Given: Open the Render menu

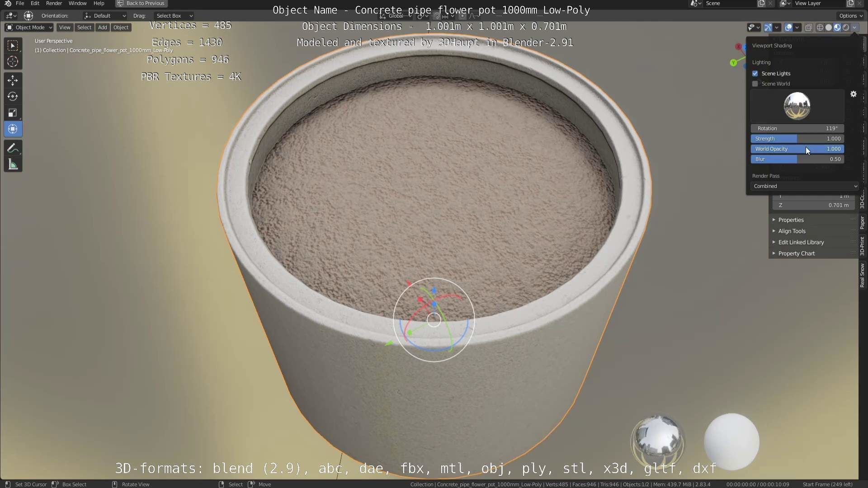Looking at the screenshot, I should click(x=54, y=3).
